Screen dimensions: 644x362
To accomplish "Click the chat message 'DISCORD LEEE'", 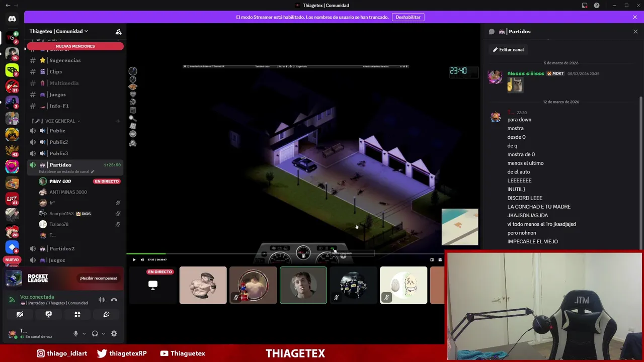I will [x=525, y=198].
